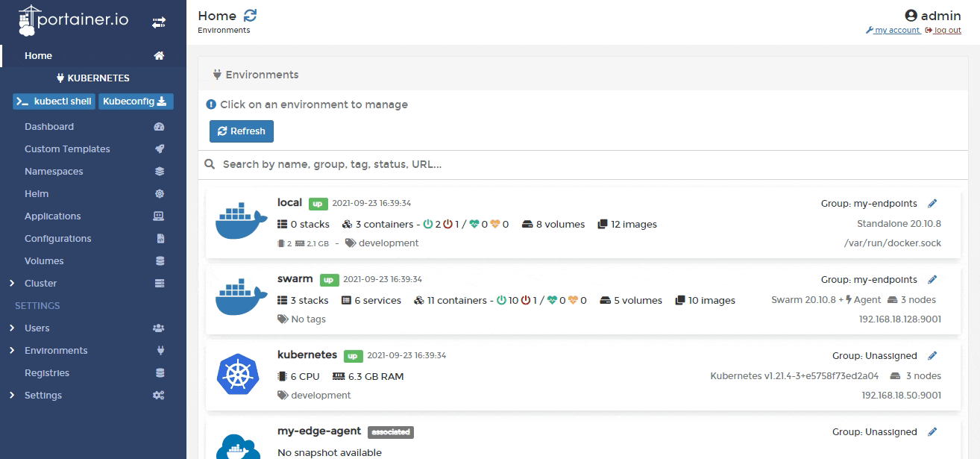Screen dimensions: 980x459
Task: Open Dashboard in sidebar
Action: click(49, 127)
